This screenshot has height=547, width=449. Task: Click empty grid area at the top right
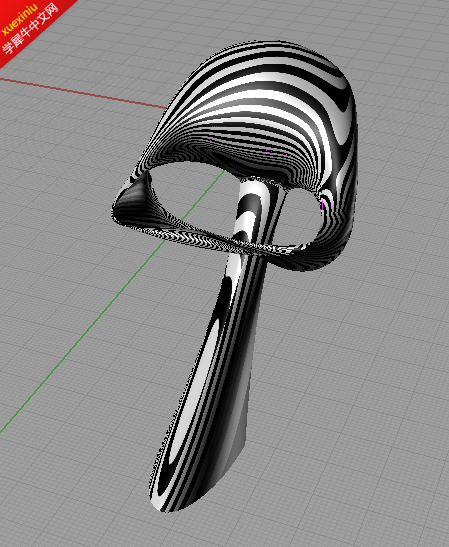(x=401, y=42)
